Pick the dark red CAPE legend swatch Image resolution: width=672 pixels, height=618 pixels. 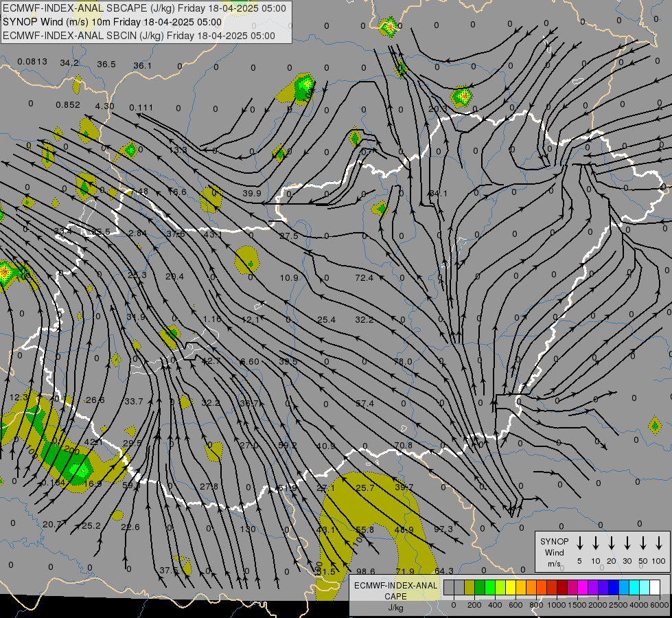(x=562, y=587)
